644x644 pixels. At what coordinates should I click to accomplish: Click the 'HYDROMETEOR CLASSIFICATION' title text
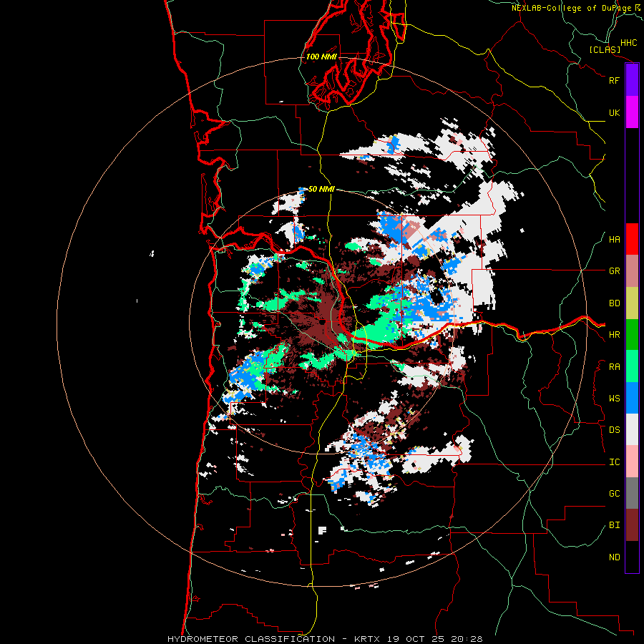pos(251,639)
